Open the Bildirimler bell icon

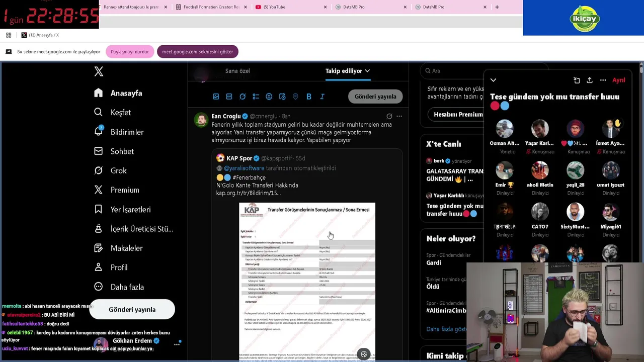pos(99,131)
